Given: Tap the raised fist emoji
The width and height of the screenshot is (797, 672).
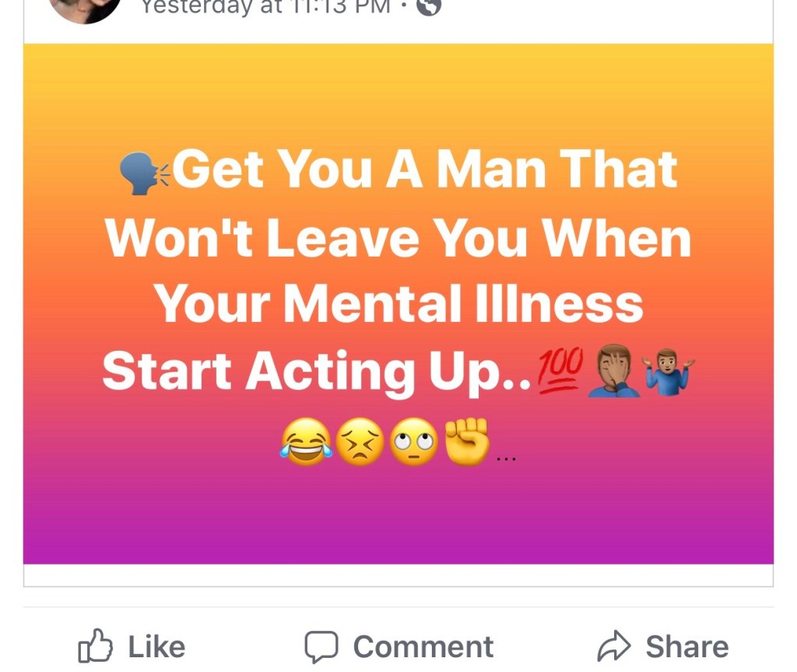Looking at the screenshot, I should [467, 441].
